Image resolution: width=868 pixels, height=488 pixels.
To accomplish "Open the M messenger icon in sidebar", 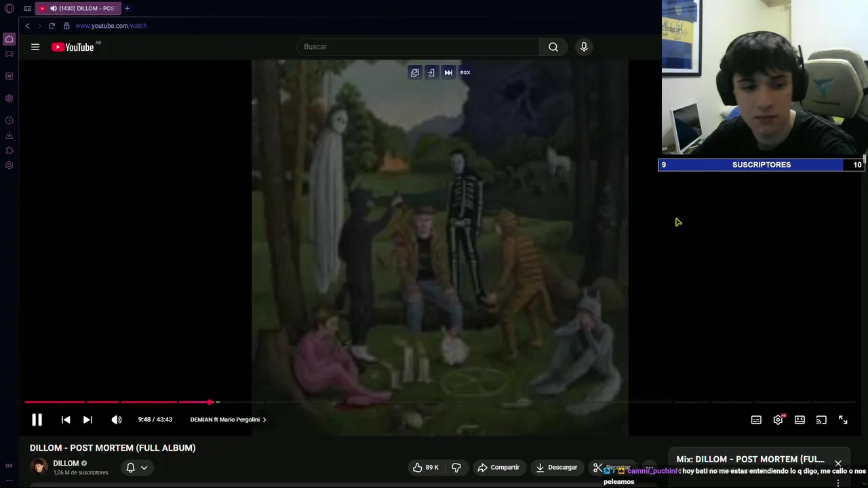I will pyautogui.click(x=9, y=76).
